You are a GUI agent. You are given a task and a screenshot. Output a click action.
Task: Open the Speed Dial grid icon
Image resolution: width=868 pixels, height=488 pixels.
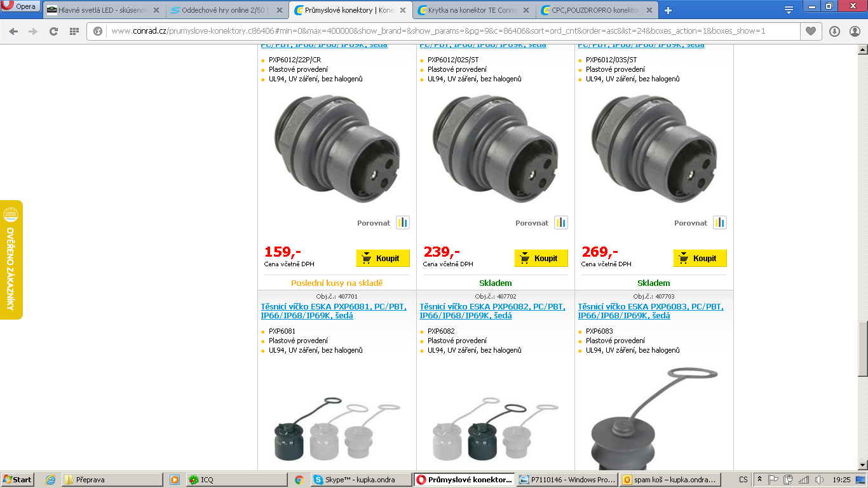(74, 31)
